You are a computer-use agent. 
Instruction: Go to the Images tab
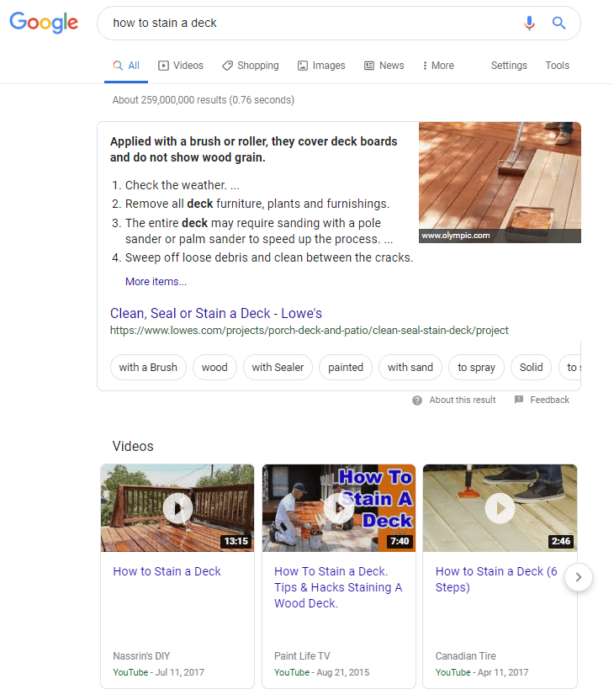pos(321,66)
